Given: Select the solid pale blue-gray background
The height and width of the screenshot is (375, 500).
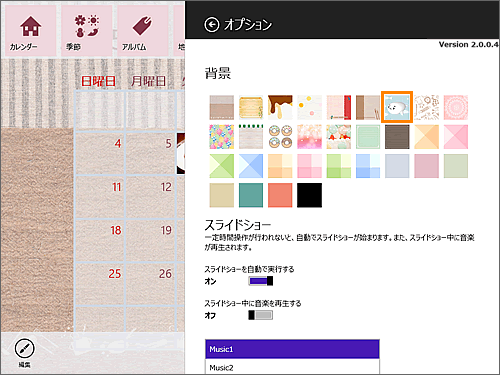Looking at the screenshot, I should coord(397,166).
